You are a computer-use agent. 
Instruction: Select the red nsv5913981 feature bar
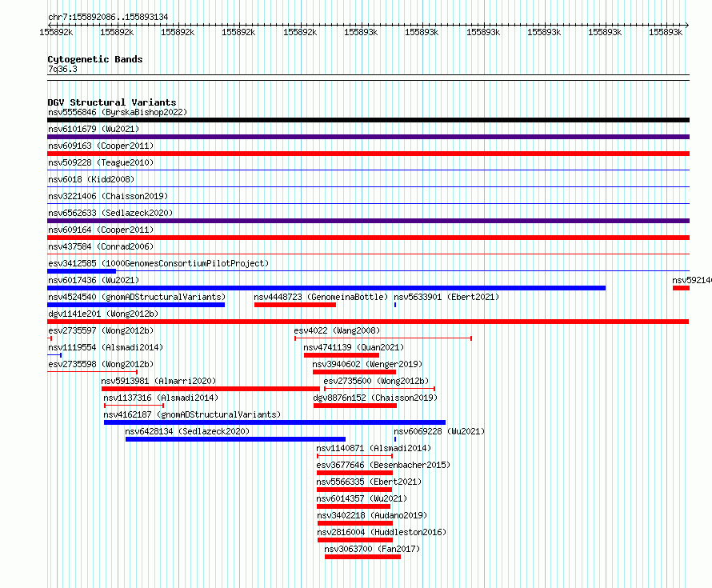pyautogui.click(x=210, y=389)
